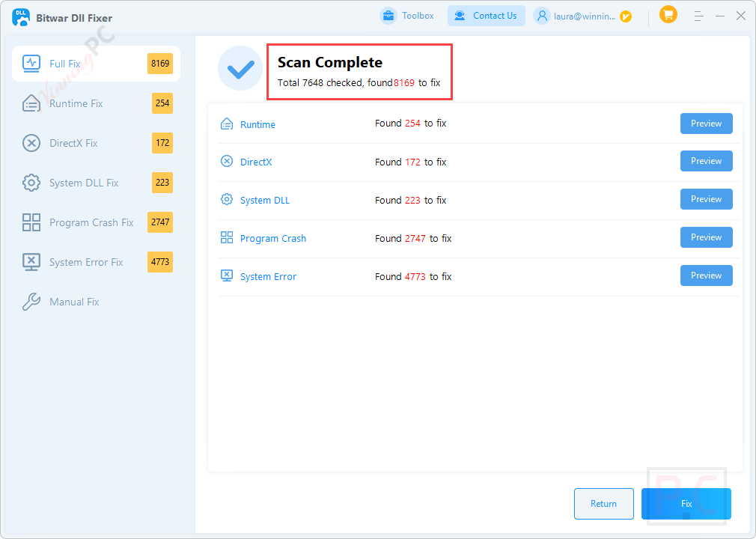This screenshot has width=756, height=539.
Task: Click the VIP badge beside the account email
Action: coord(627,16)
